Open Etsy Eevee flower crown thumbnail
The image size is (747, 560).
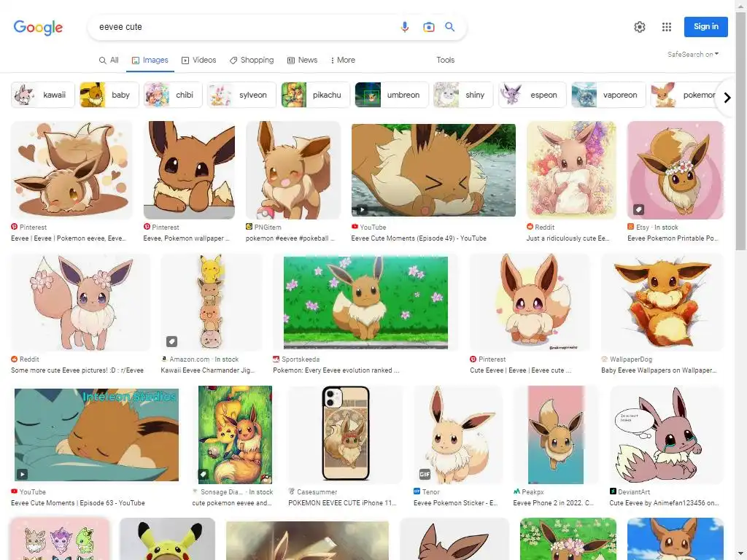point(675,170)
